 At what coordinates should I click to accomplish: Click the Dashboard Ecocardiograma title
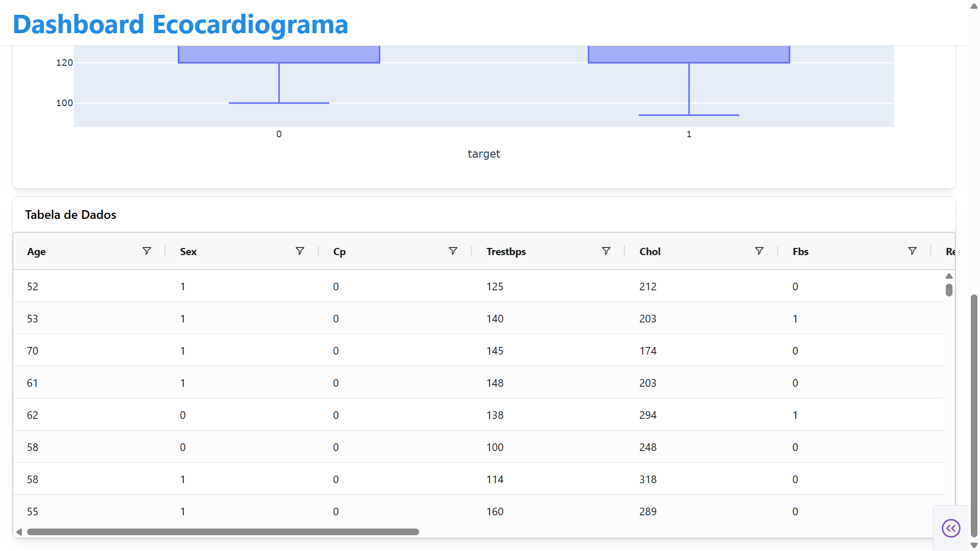pos(180,24)
